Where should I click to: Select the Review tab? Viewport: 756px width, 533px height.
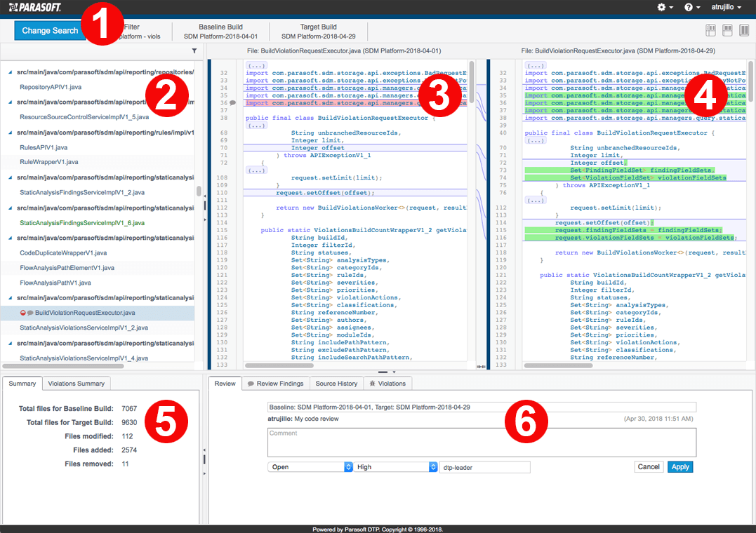coord(225,384)
